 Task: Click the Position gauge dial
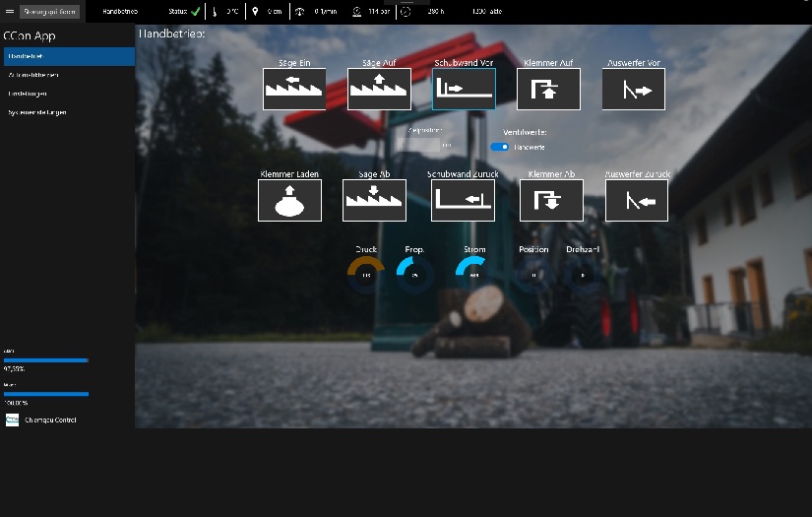tap(533, 275)
